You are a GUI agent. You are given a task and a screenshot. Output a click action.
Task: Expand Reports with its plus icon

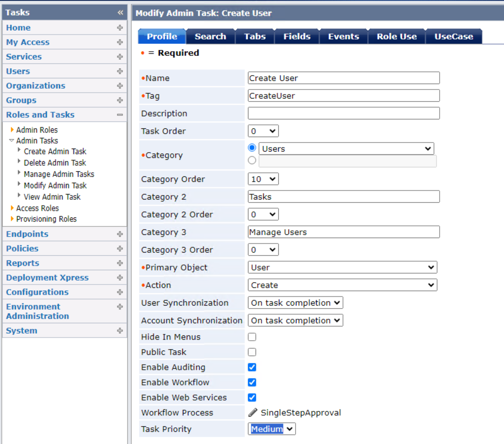[120, 263]
